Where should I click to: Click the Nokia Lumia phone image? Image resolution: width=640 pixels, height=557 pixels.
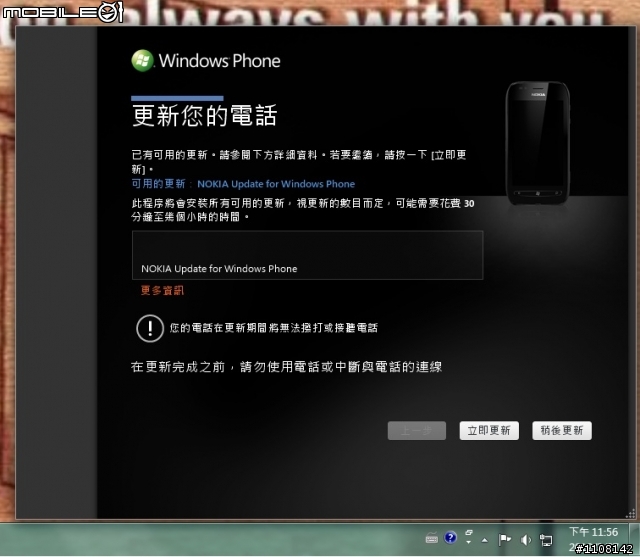coord(538,143)
